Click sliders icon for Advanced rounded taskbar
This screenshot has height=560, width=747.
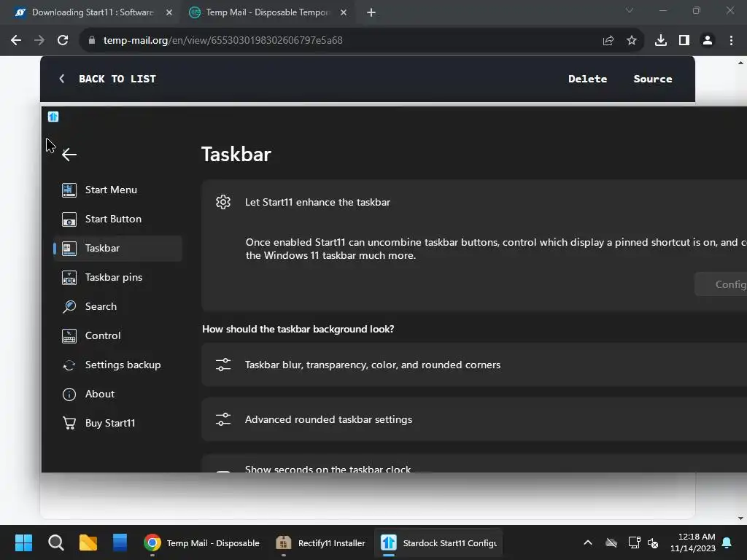coord(223,419)
